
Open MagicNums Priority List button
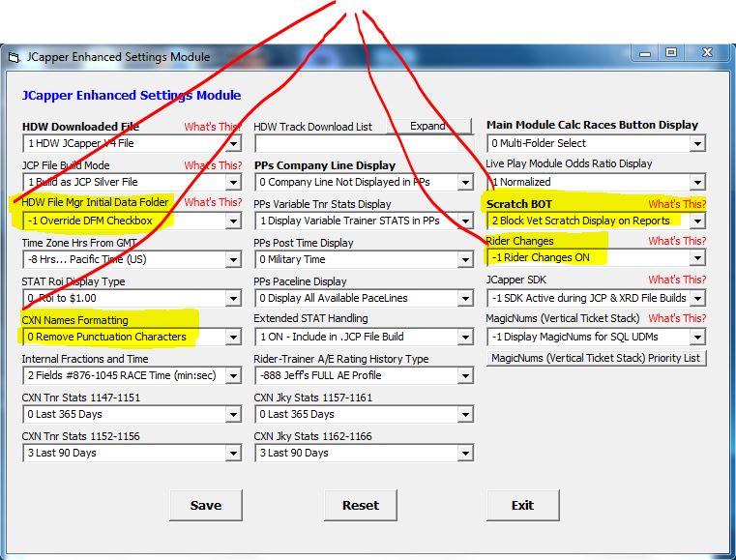pyautogui.click(x=596, y=358)
